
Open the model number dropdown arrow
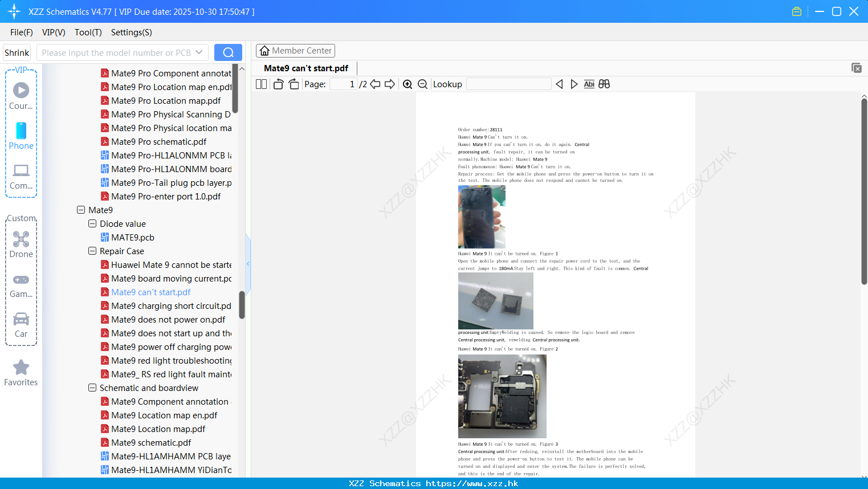pos(199,52)
